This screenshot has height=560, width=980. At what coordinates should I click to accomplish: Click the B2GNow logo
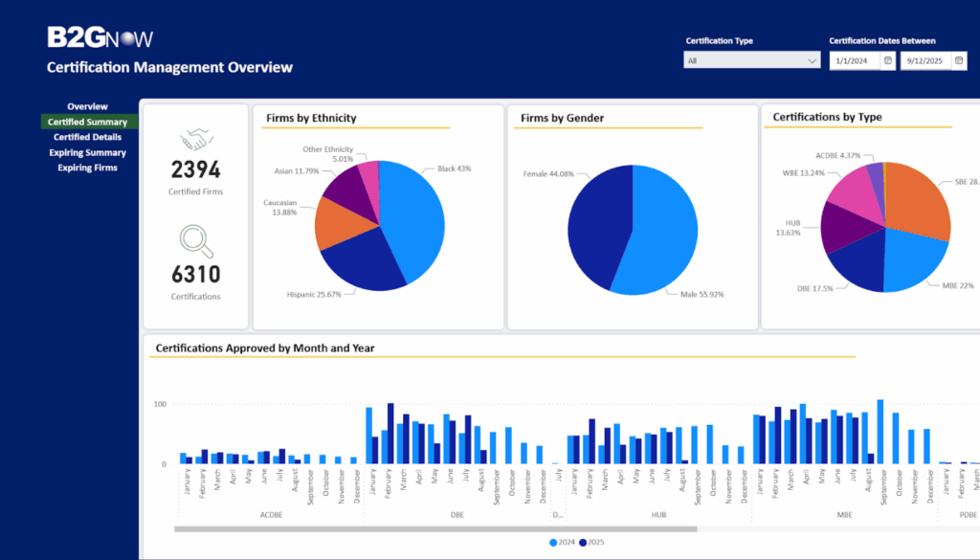(x=100, y=39)
